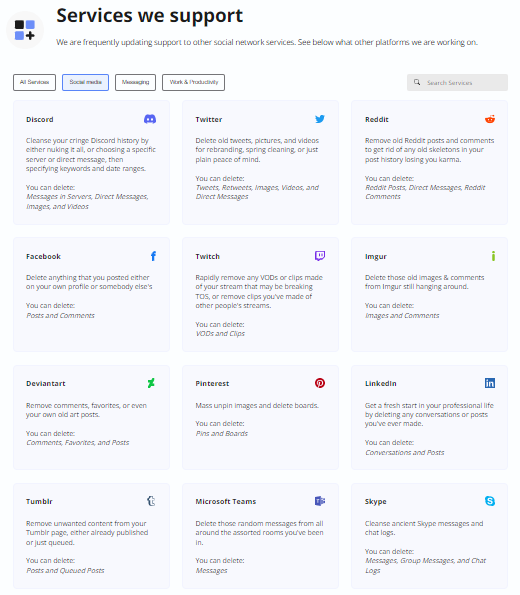
Task: Click "VODs and Clips" text
Action: 220,334
